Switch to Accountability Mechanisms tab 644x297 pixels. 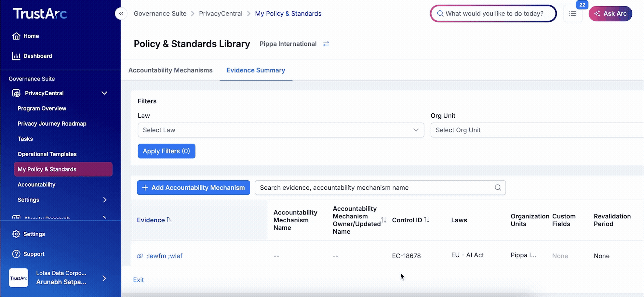[x=170, y=70]
